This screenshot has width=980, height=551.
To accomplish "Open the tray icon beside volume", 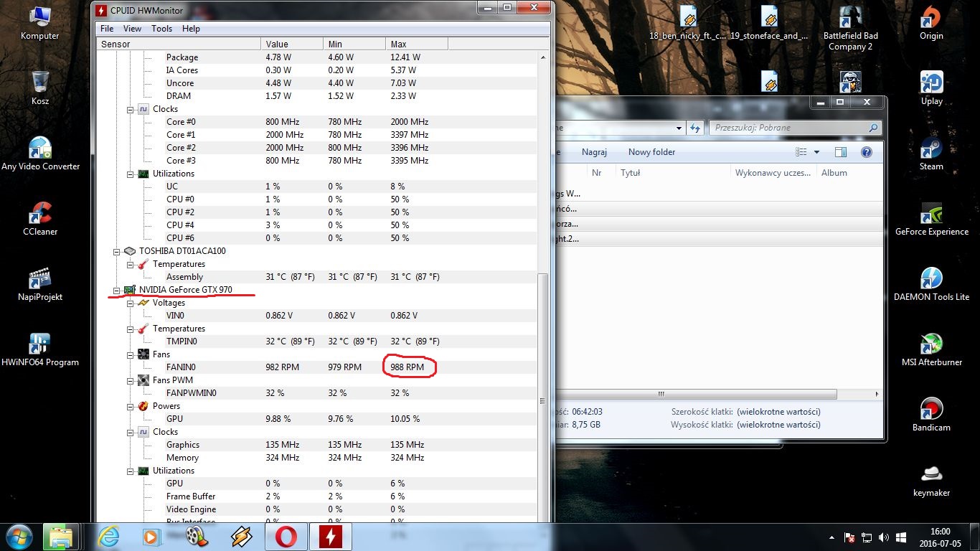I will point(900,537).
